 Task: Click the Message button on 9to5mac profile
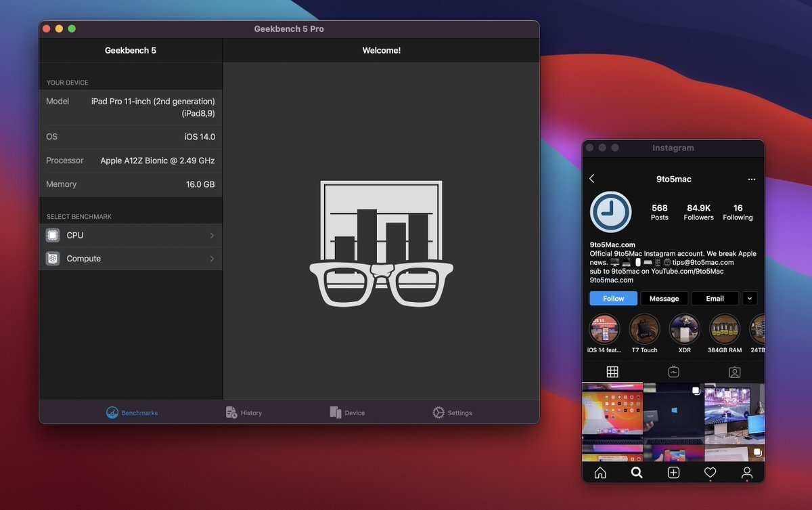[664, 298]
